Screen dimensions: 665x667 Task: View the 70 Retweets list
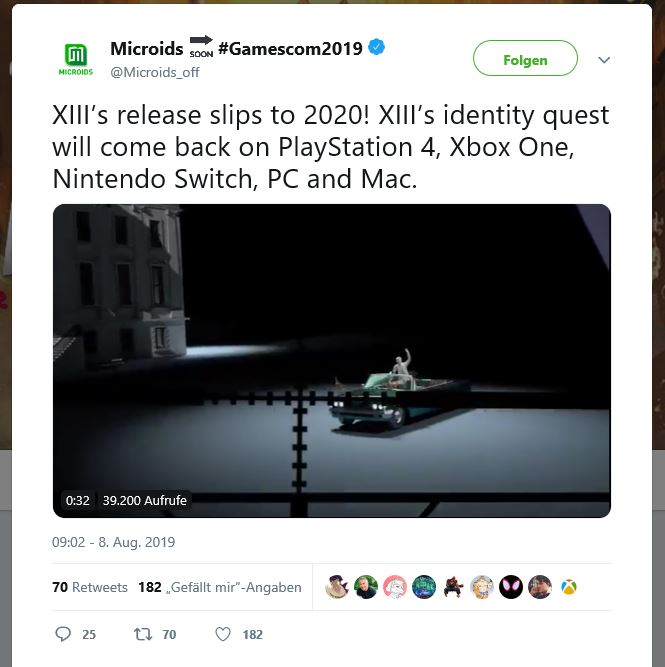[90, 587]
